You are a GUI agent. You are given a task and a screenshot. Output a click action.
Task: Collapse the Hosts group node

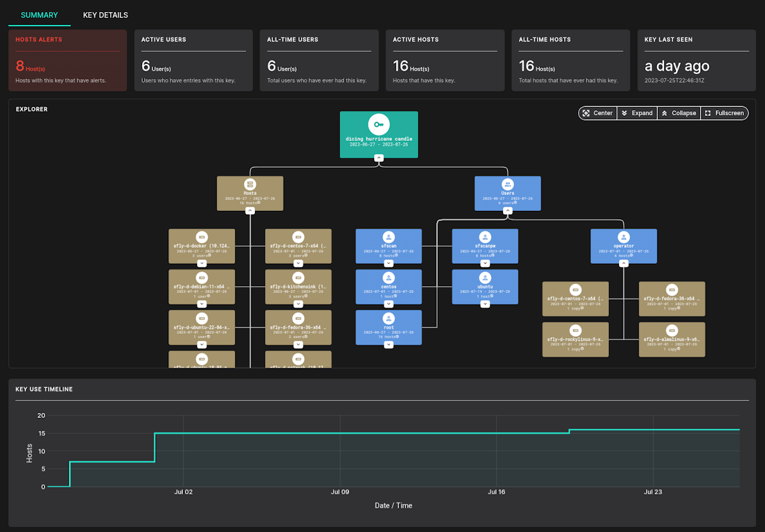(250, 210)
